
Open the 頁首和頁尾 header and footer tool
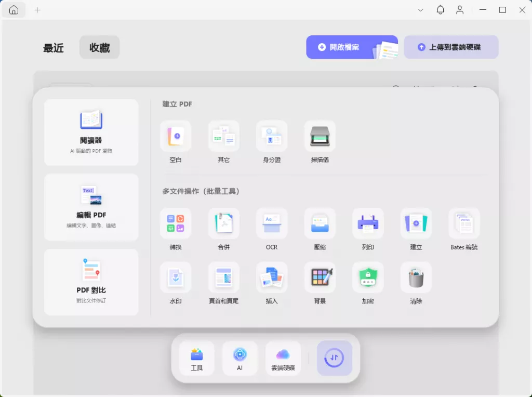click(x=223, y=277)
